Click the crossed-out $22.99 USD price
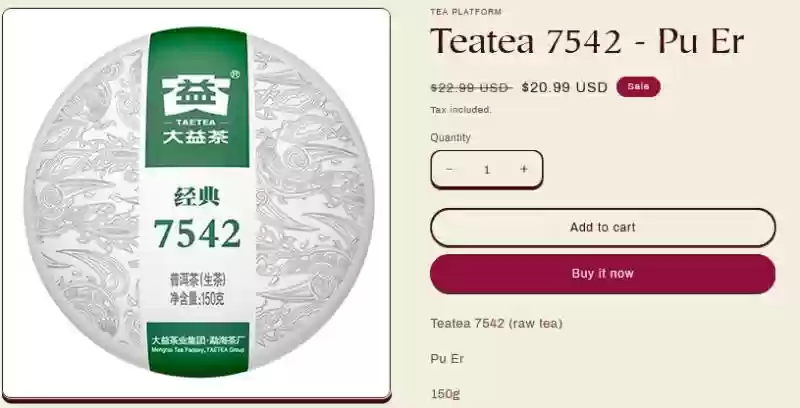The image size is (800, 408). 470,88
